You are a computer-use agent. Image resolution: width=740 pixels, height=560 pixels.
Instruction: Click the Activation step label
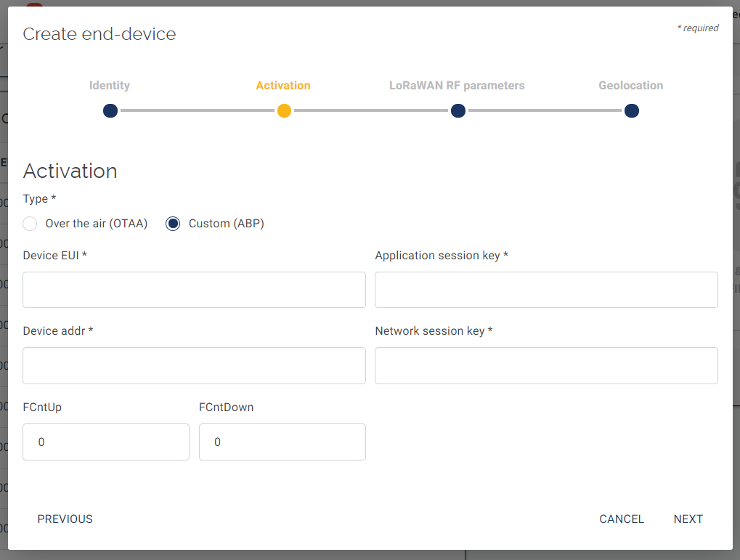pos(283,85)
